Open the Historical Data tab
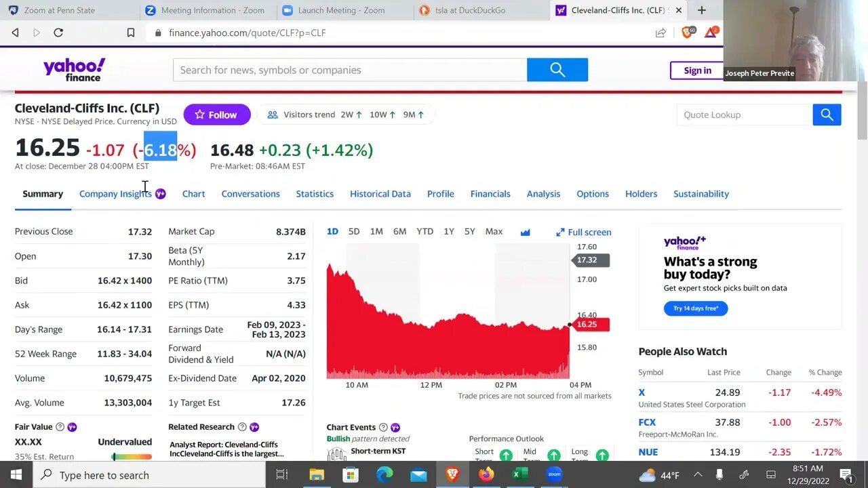Image resolution: width=868 pixels, height=488 pixels. point(380,194)
